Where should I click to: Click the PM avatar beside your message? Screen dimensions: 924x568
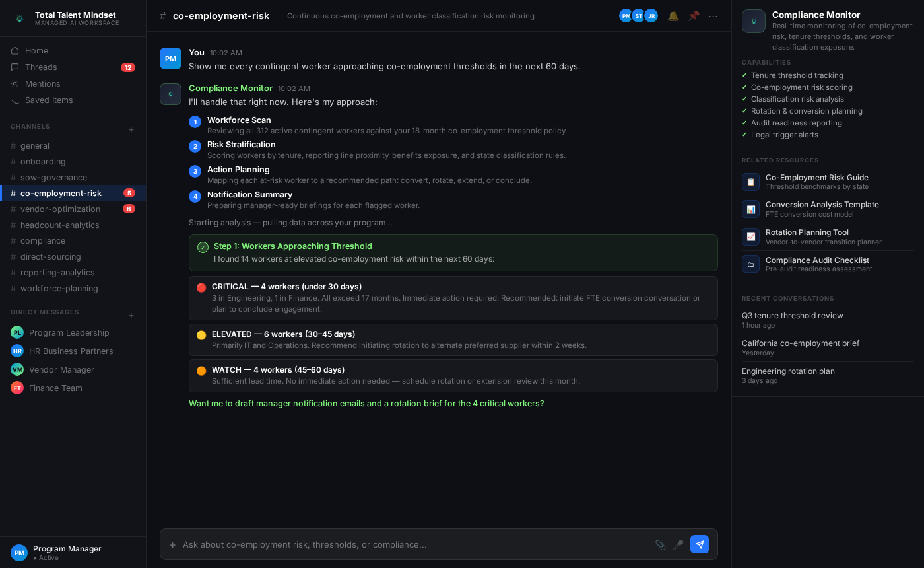click(170, 58)
